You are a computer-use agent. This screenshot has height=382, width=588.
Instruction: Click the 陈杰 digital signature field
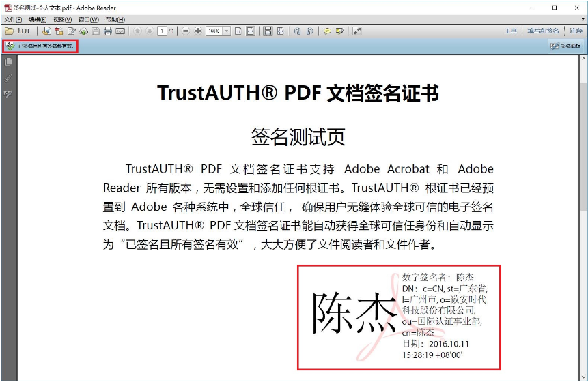coord(399,318)
